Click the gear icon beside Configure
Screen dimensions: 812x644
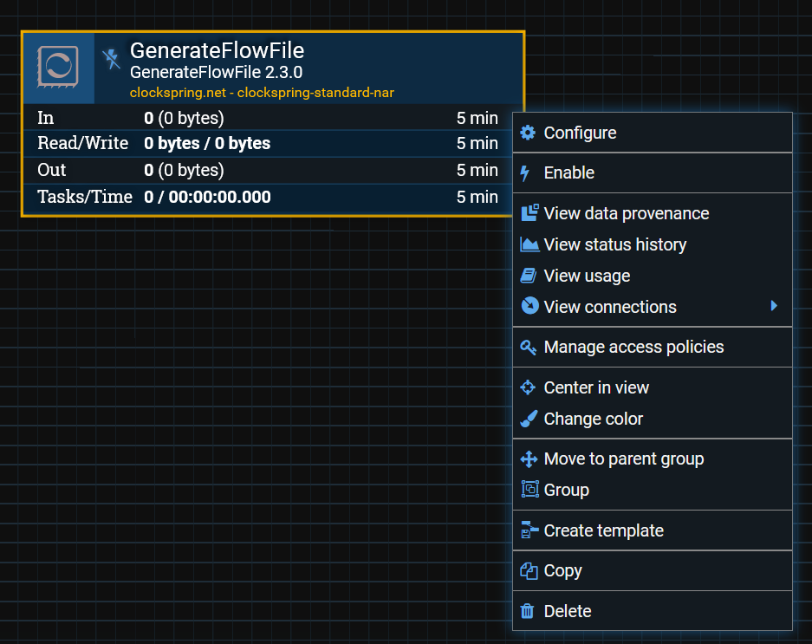[x=528, y=133]
